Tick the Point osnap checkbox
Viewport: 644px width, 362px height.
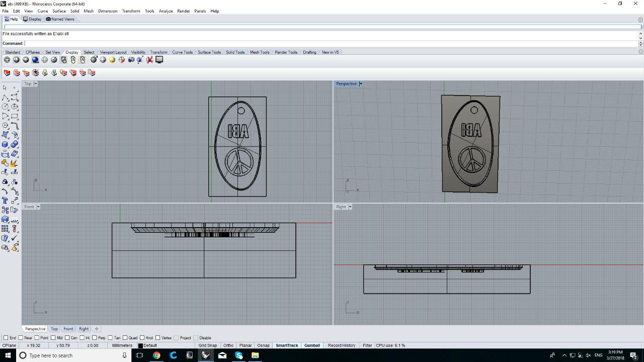37,338
